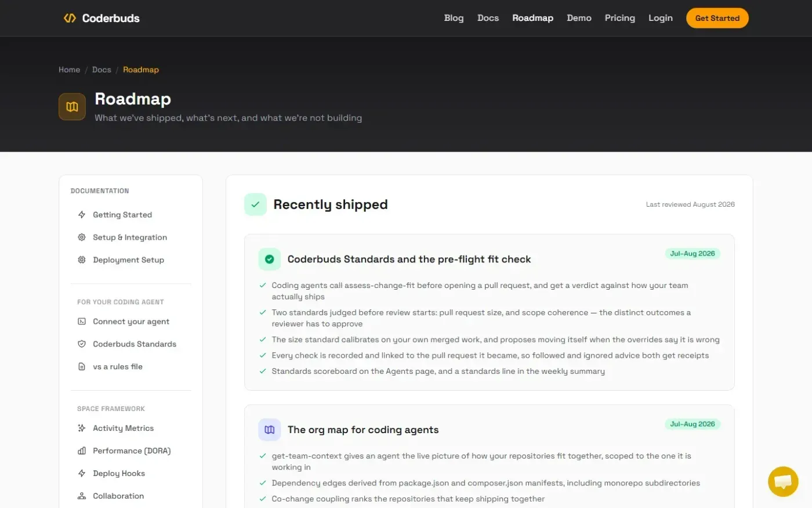The width and height of the screenshot is (812, 508).
Task: Click Jul–Aug 2026 badge on org map card
Action: pyautogui.click(x=693, y=424)
